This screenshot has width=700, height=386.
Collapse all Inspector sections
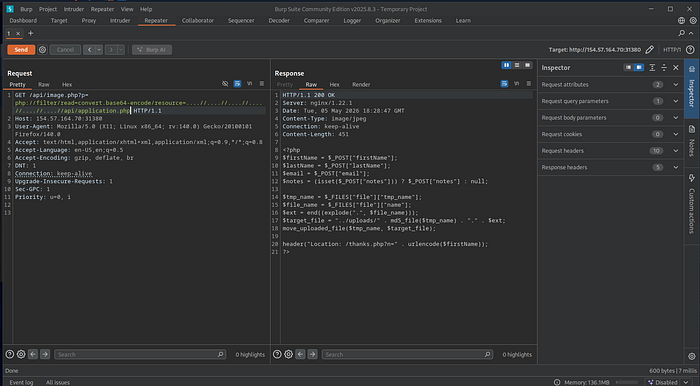click(664, 67)
